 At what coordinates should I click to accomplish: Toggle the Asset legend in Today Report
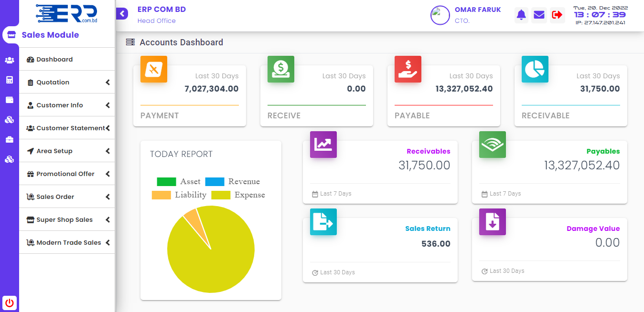point(179,181)
